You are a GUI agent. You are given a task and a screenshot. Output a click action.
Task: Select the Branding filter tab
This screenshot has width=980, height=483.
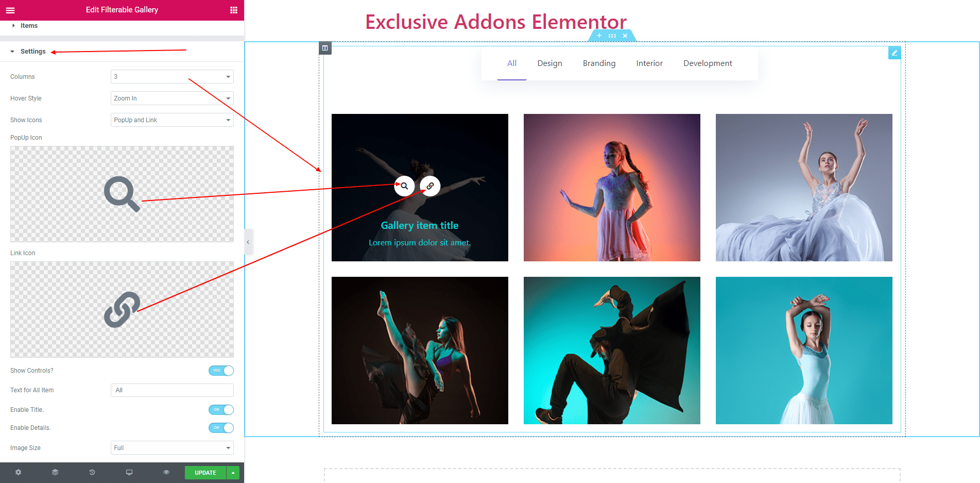pos(599,63)
